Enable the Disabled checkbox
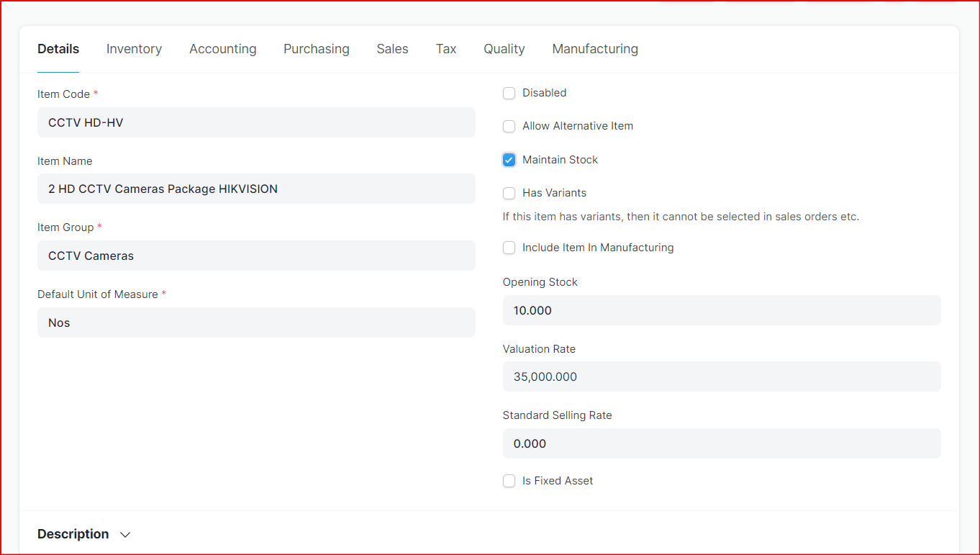Image resolution: width=980 pixels, height=555 pixels. [x=509, y=93]
